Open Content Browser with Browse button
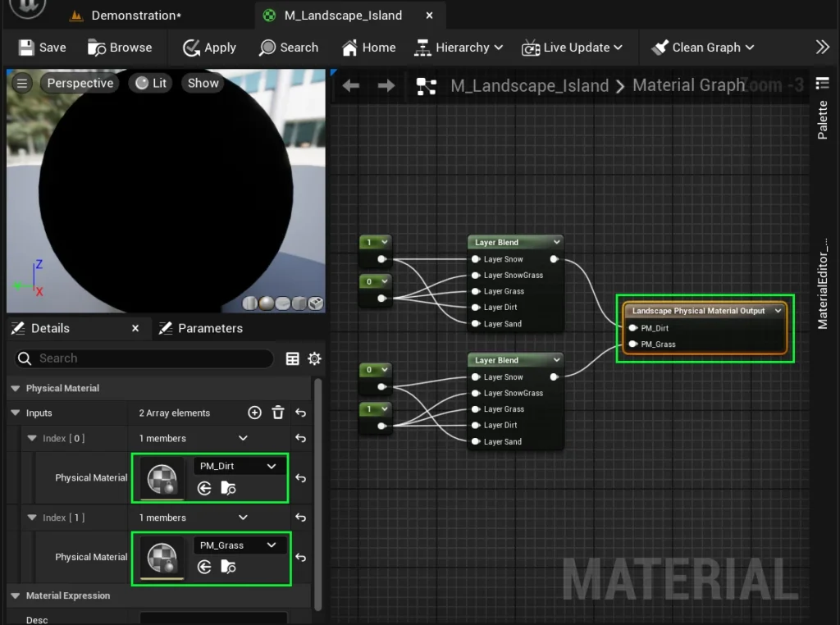The height and width of the screenshot is (625, 840). point(120,48)
